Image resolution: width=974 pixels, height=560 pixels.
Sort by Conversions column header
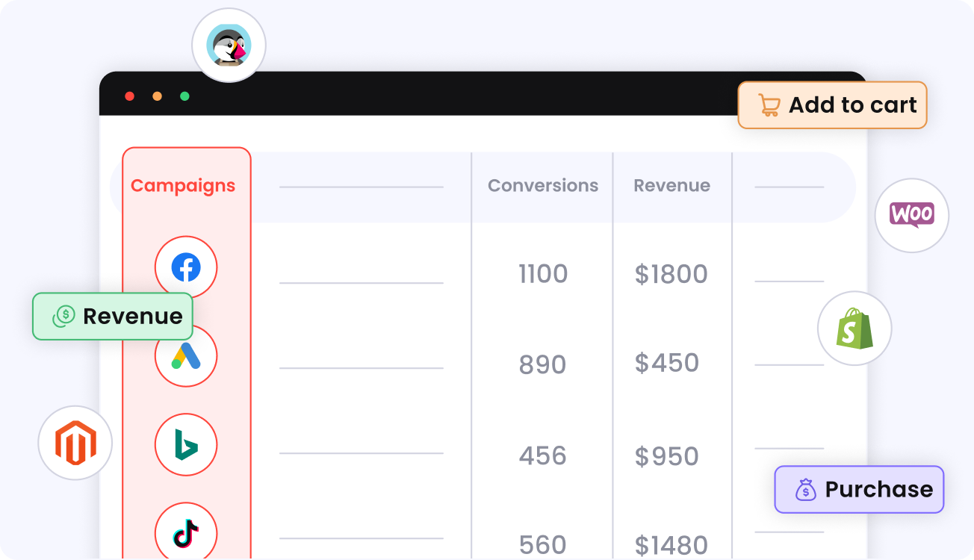[543, 186]
